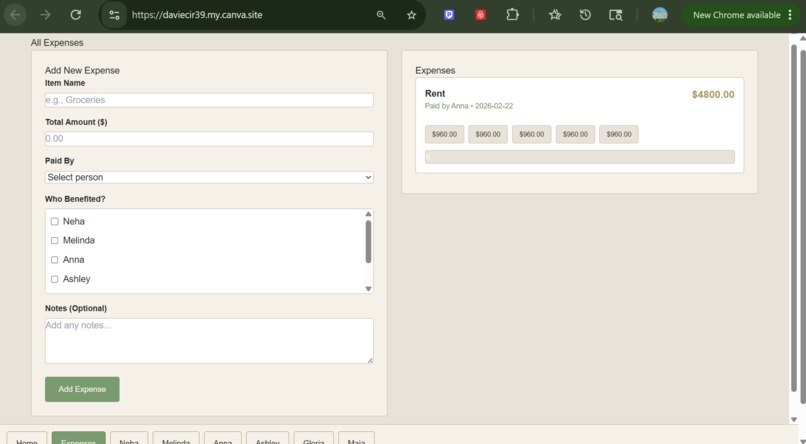Viewport: 806px width, 444px height.
Task: Switch to the Home tab
Action: click(x=27, y=438)
